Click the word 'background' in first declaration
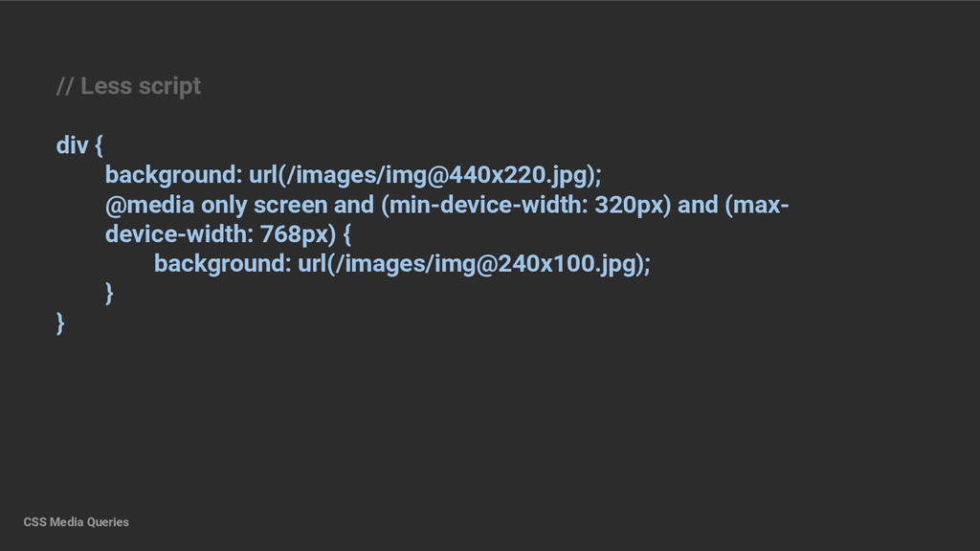The width and height of the screenshot is (980, 551). (170, 176)
